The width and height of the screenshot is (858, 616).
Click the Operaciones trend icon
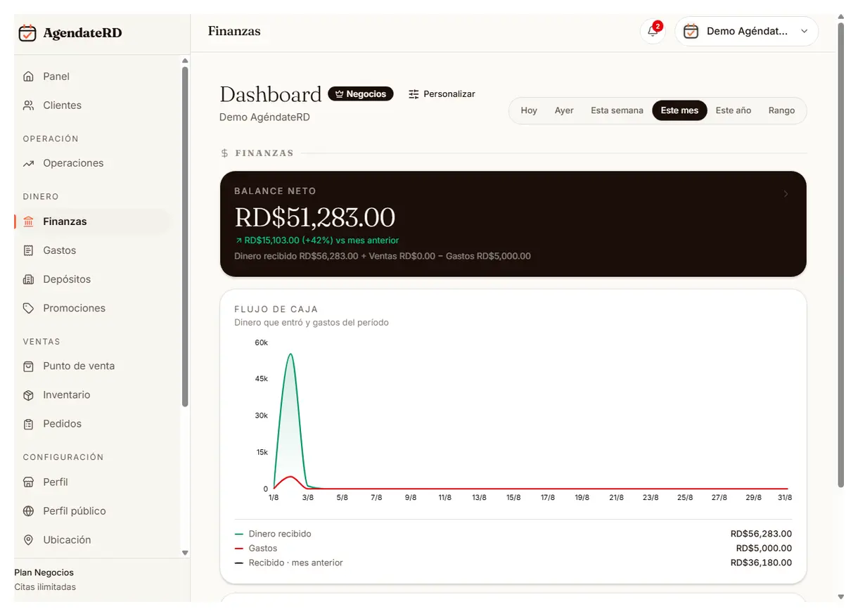coord(28,163)
